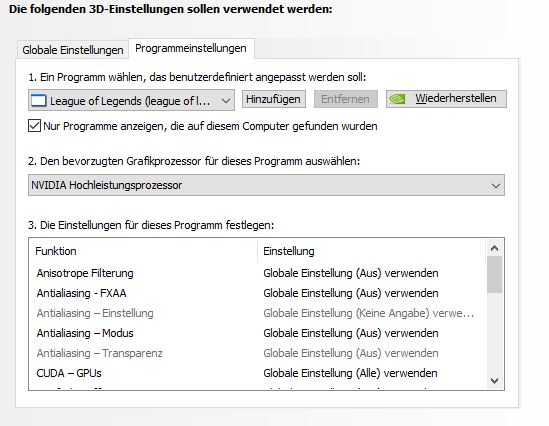Select the Antialiasing - FXAA row
The height and width of the screenshot is (426, 549).
(258, 293)
